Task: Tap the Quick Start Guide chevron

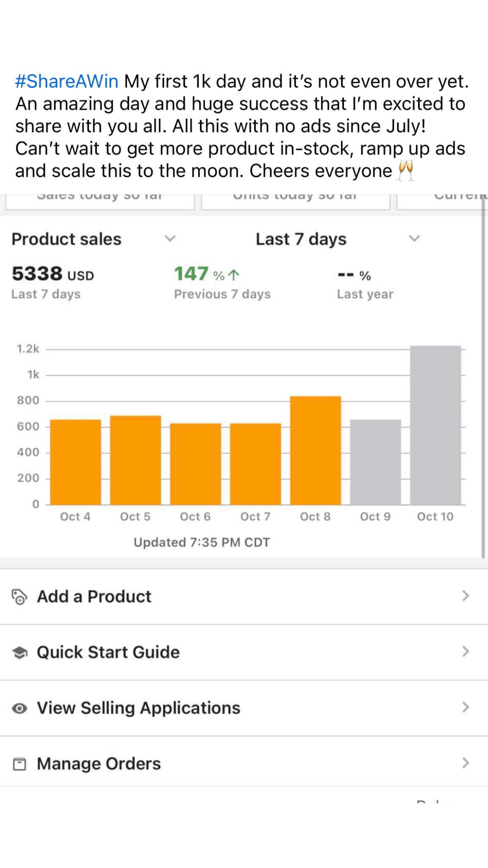Action: [466, 651]
